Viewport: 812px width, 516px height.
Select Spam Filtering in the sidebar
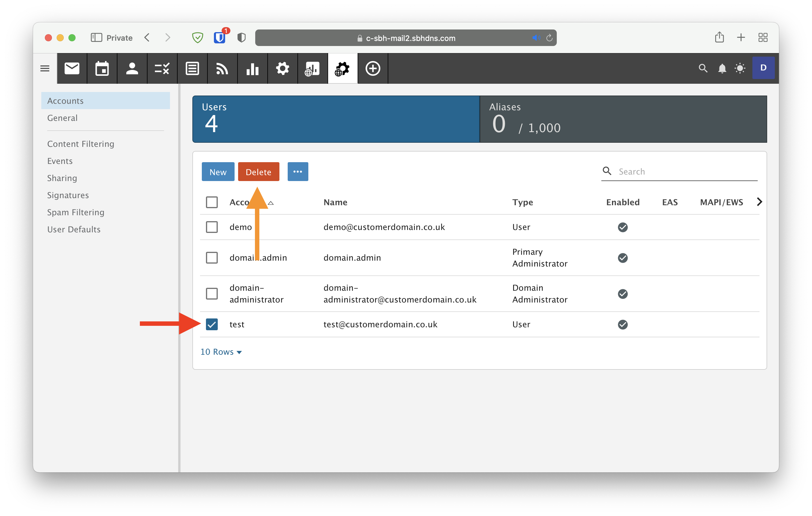pos(76,212)
